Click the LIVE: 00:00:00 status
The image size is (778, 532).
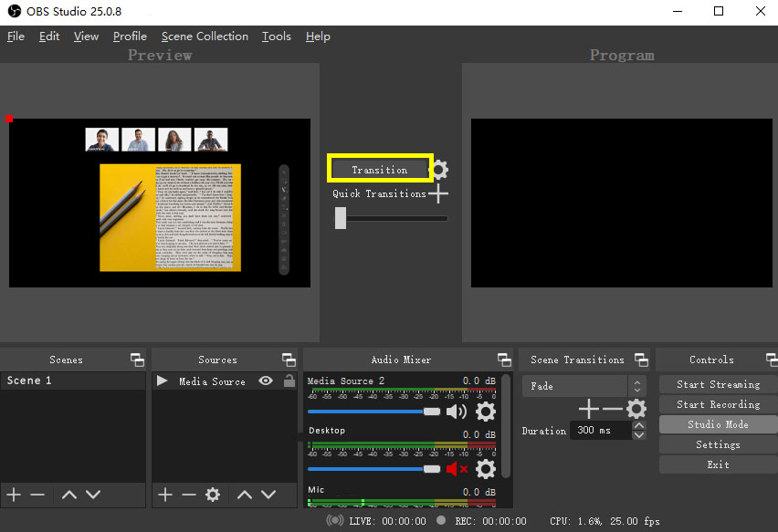pos(387,521)
